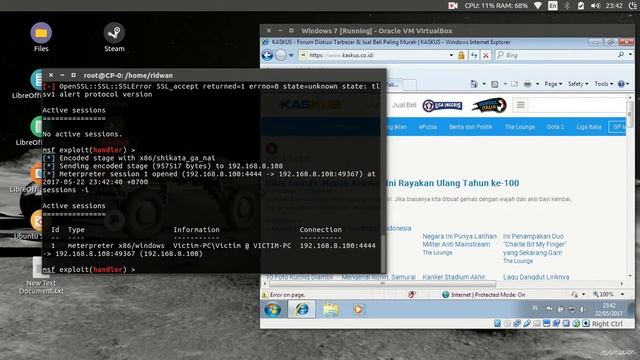
Task: Open the search provider dropdown arrow
Action: pos(630,55)
